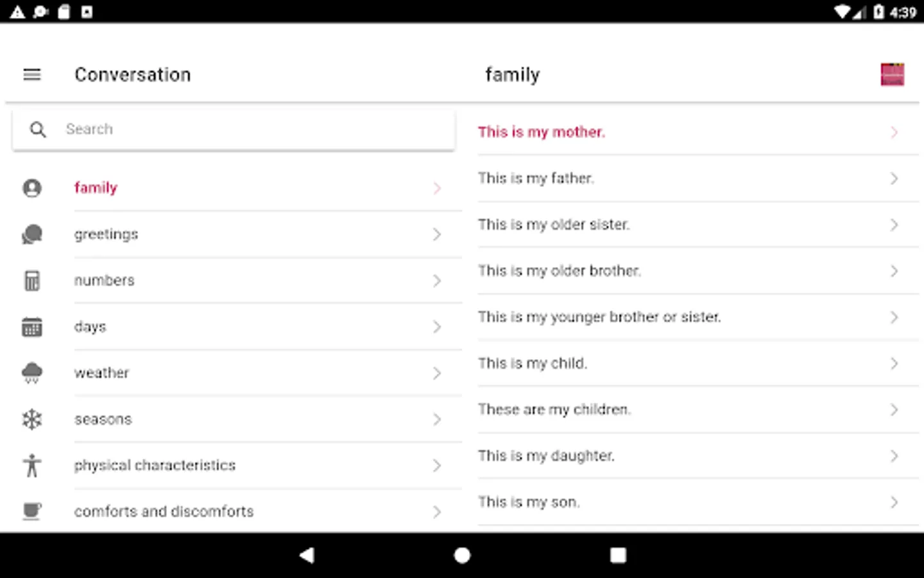Tap the family person icon

point(32,188)
